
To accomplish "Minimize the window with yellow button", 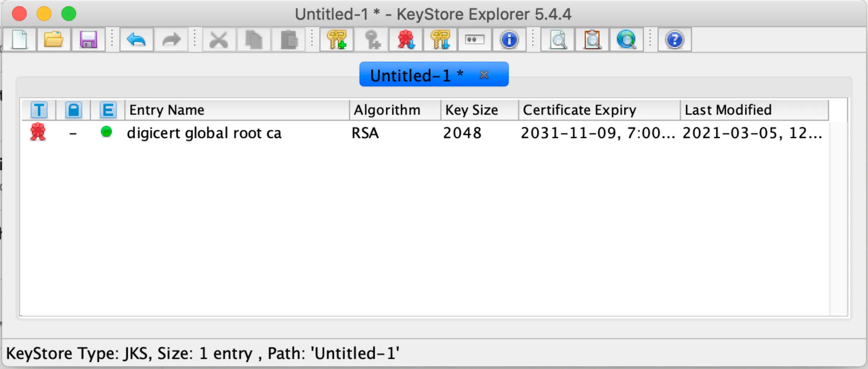I will coord(44,14).
